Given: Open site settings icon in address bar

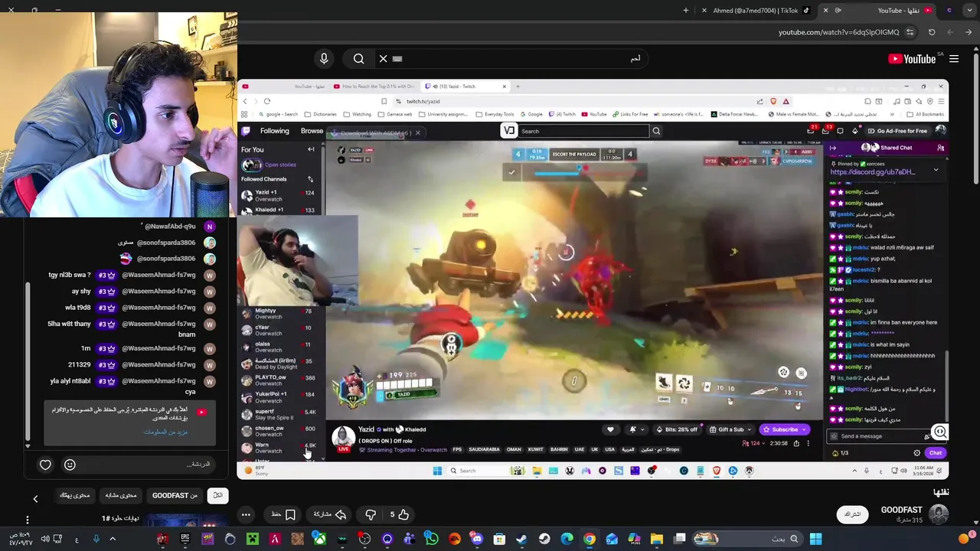Looking at the screenshot, I should click(910, 32).
